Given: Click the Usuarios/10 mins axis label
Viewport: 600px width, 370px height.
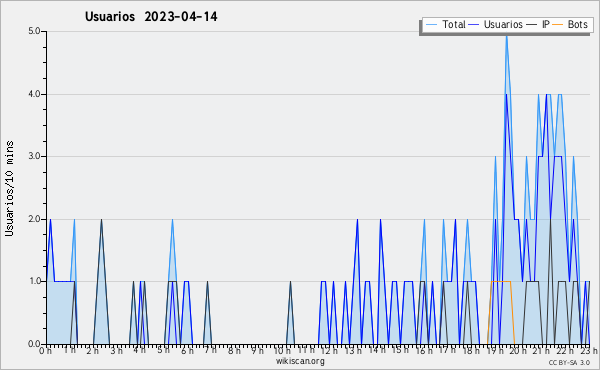Looking at the screenshot, I should pos(10,189).
